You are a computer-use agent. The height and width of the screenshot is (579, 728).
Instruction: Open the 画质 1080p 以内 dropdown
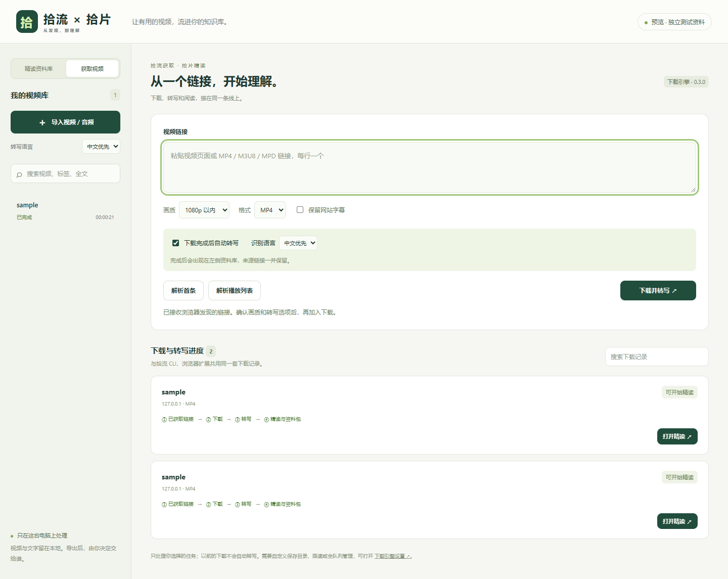click(204, 210)
